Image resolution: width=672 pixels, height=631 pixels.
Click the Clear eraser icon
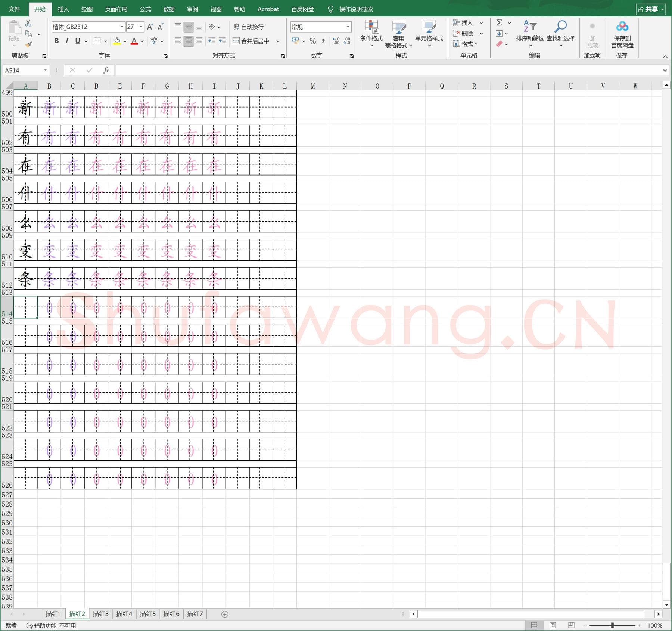coord(499,44)
